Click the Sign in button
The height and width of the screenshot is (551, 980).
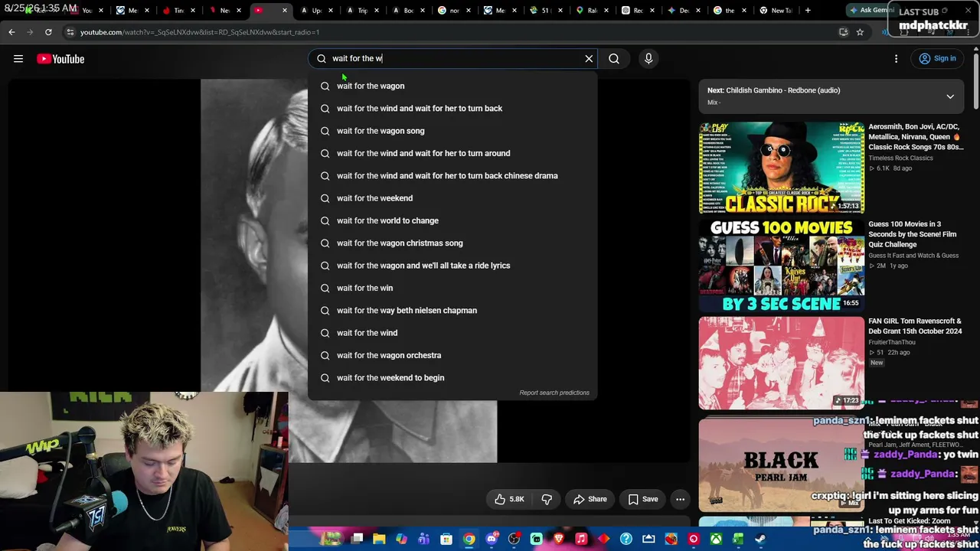click(937, 59)
